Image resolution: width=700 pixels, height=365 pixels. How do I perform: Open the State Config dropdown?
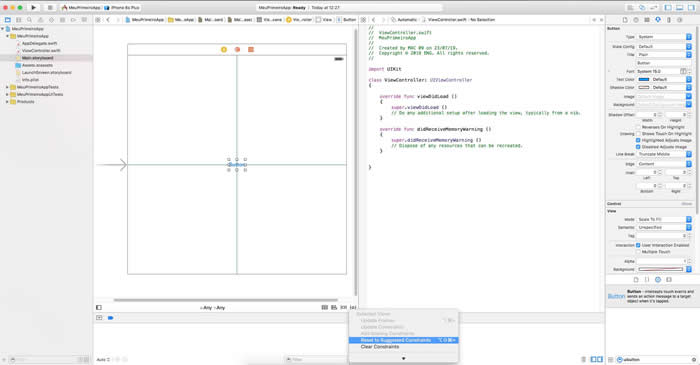click(664, 46)
